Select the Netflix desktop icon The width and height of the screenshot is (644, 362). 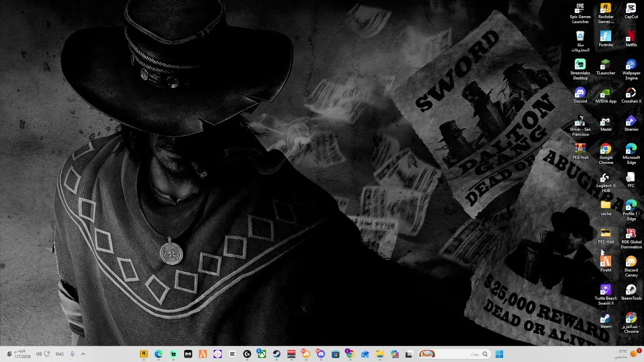tap(631, 39)
